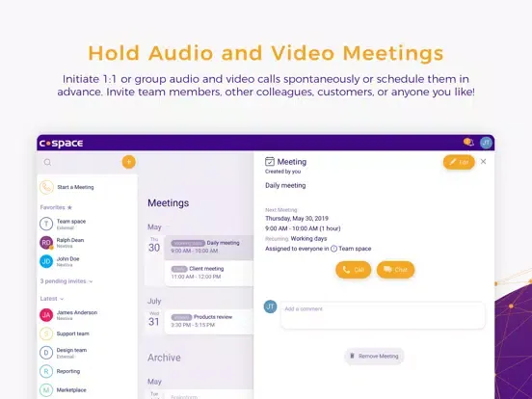Click 'Working days' recurring value
This screenshot has height=399, width=532.
point(308,238)
